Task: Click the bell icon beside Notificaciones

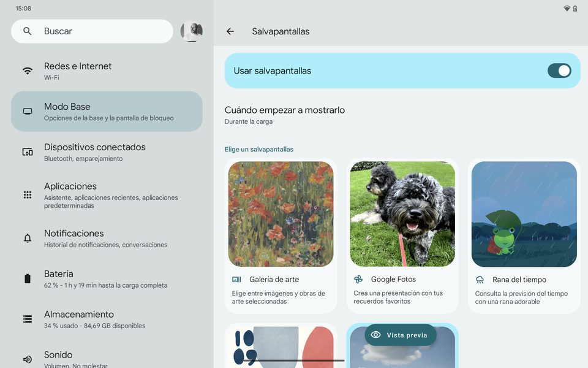Action: [x=28, y=238]
